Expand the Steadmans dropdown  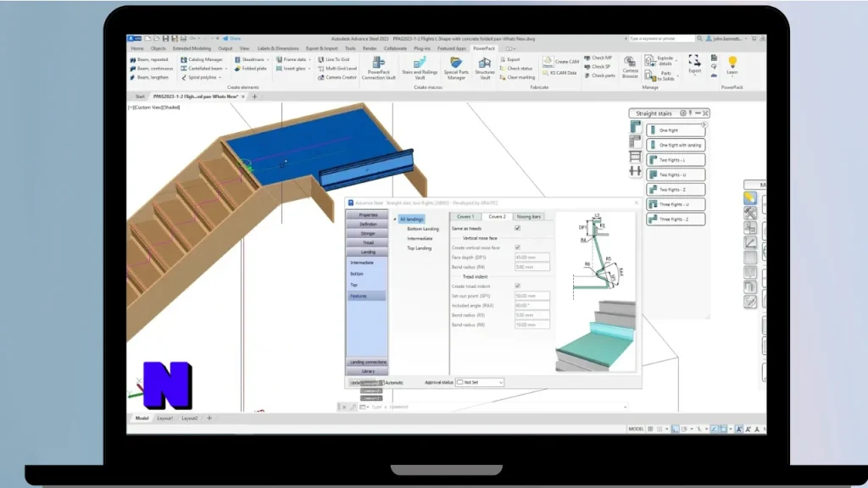(x=268, y=60)
